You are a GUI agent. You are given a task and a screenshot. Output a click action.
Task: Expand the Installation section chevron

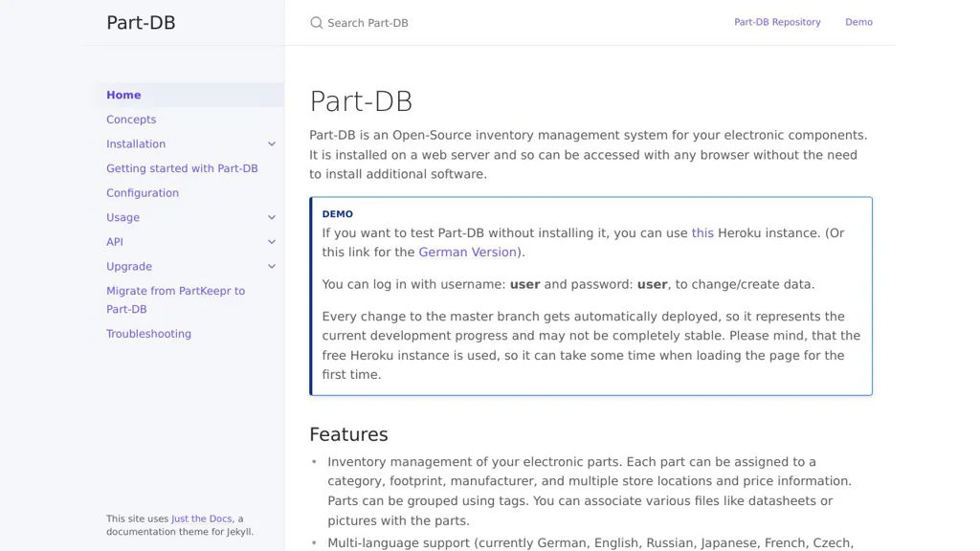coord(272,144)
